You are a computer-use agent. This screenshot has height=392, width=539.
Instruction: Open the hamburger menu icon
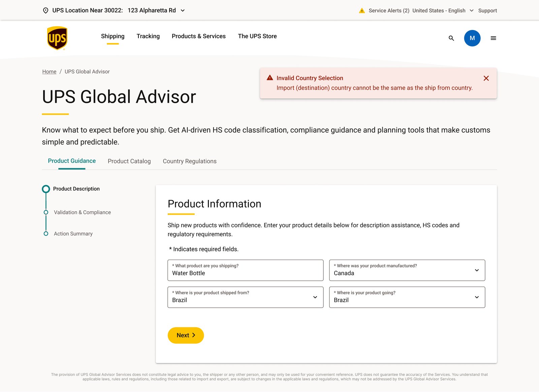pos(493,38)
